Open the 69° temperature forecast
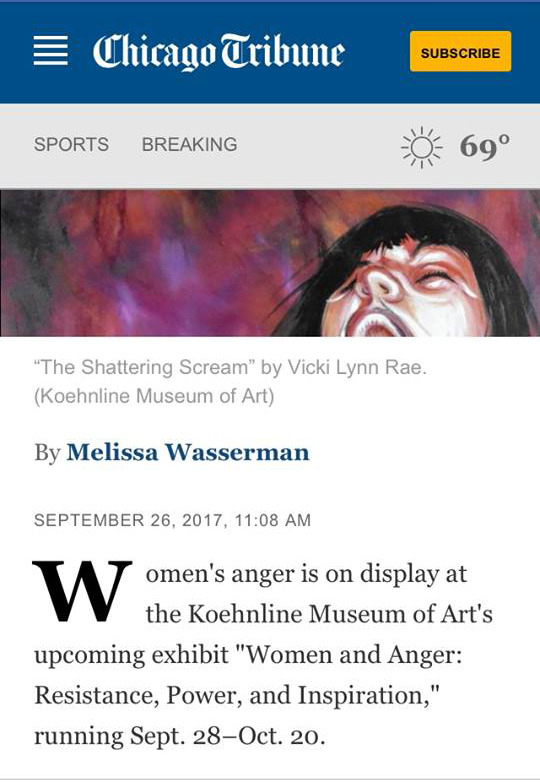The height and width of the screenshot is (782, 540). coord(485,146)
